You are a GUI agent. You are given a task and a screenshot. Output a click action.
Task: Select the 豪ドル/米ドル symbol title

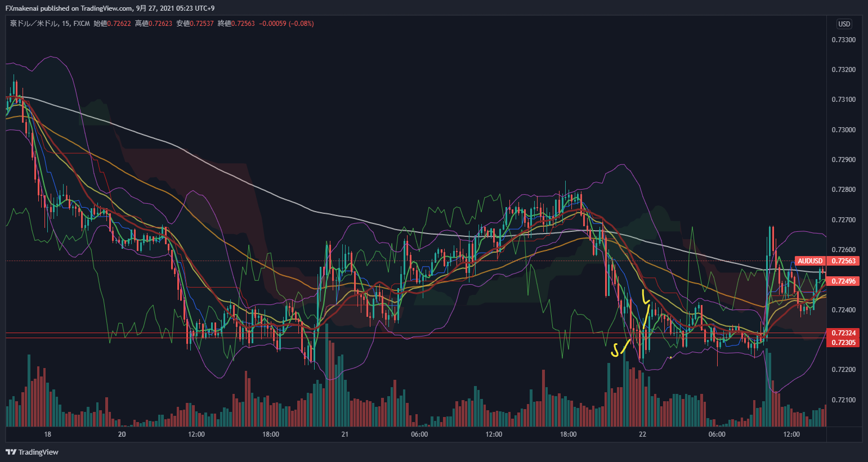pos(35,24)
